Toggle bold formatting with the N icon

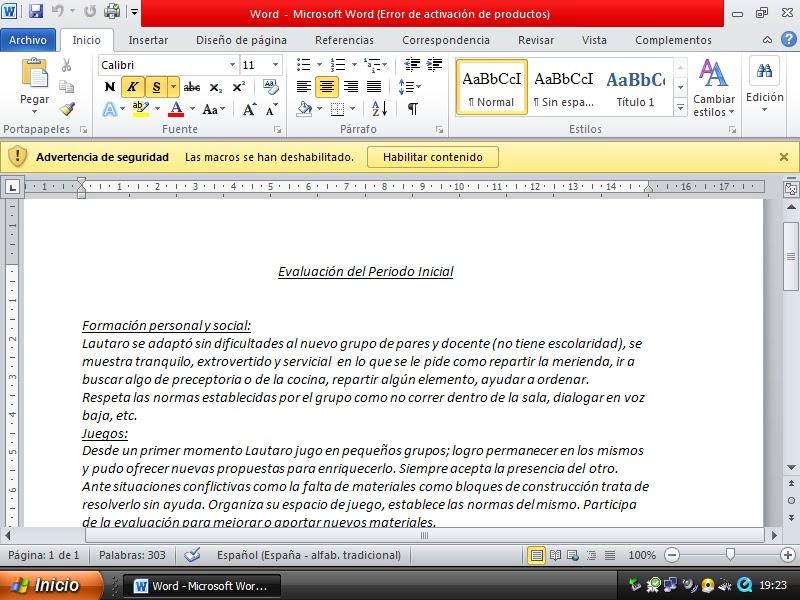point(111,86)
